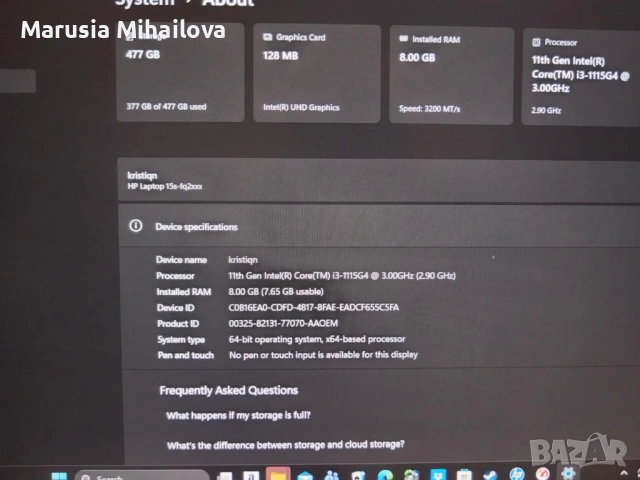Open Microsoft Store from the taskbar
Viewport: 640px width, 480px height.
point(464,475)
